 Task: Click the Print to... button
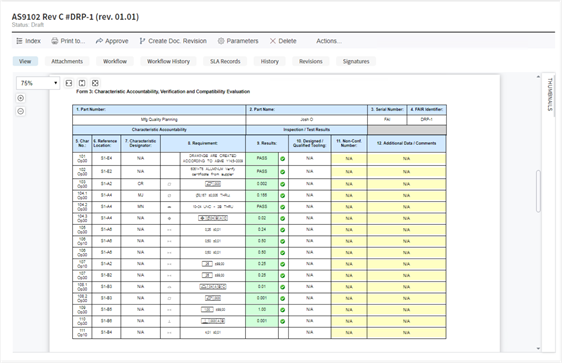68,41
